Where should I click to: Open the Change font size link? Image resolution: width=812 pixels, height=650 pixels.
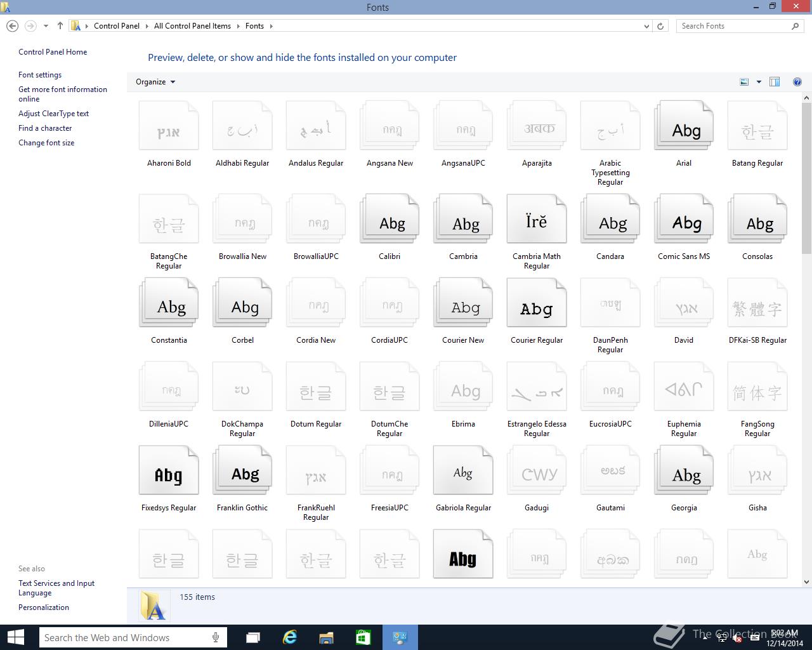46,143
